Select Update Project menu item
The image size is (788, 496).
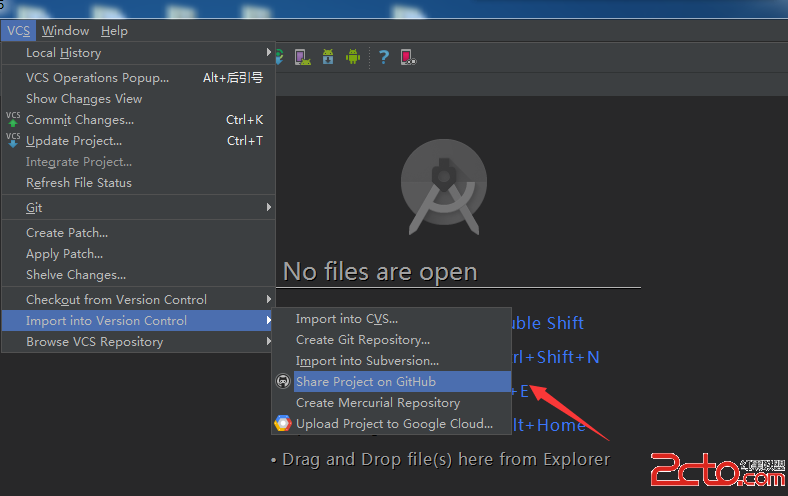tap(138, 141)
